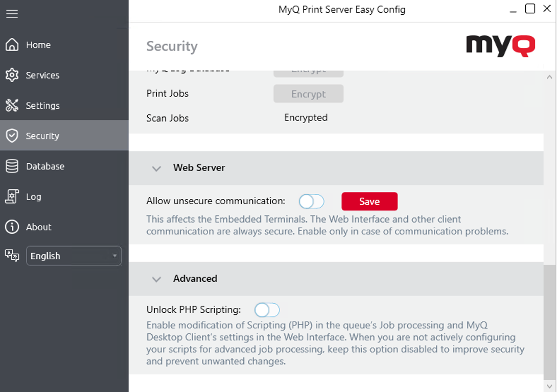Click the language translation icon
The width and height of the screenshot is (557, 392).
pos(12,255)
